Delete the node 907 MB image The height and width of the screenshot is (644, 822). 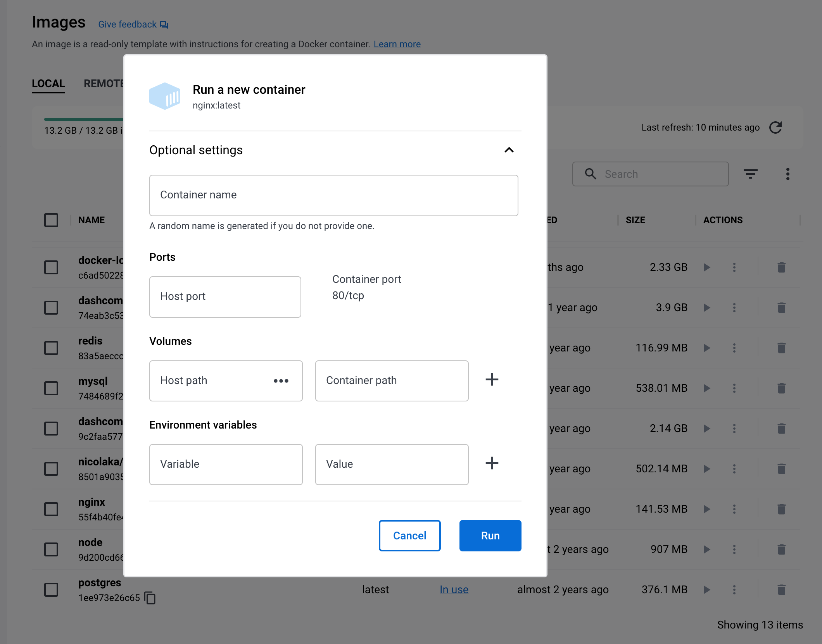(782, 549)
